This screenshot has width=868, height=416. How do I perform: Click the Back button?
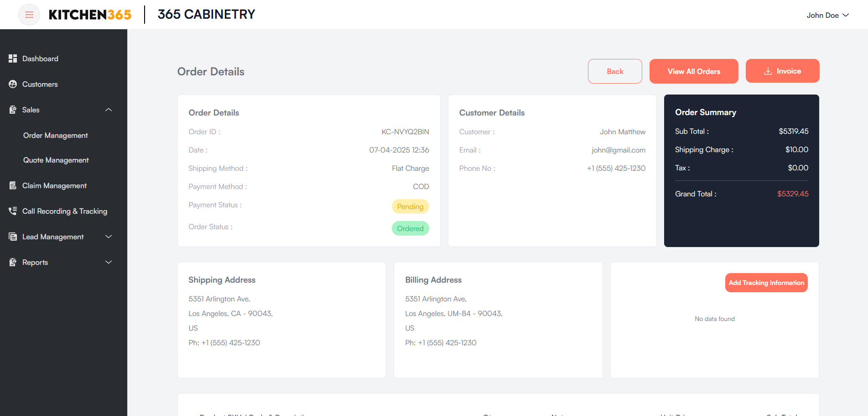tap(615, 71)
